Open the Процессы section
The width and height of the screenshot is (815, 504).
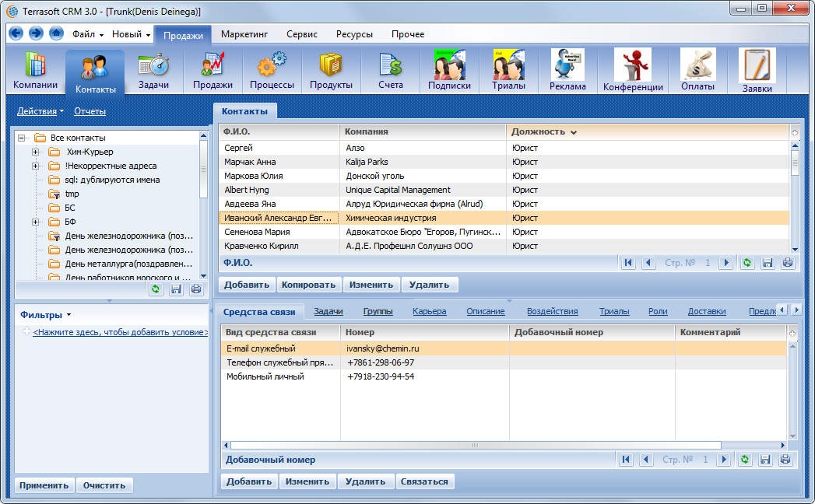click(272, 71)
